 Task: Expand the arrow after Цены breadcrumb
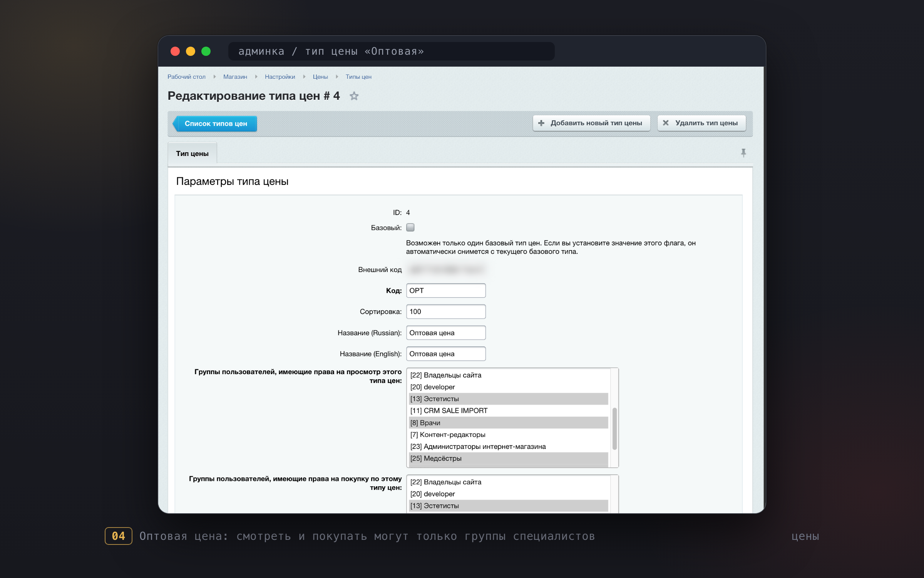(x=337, y=77)
